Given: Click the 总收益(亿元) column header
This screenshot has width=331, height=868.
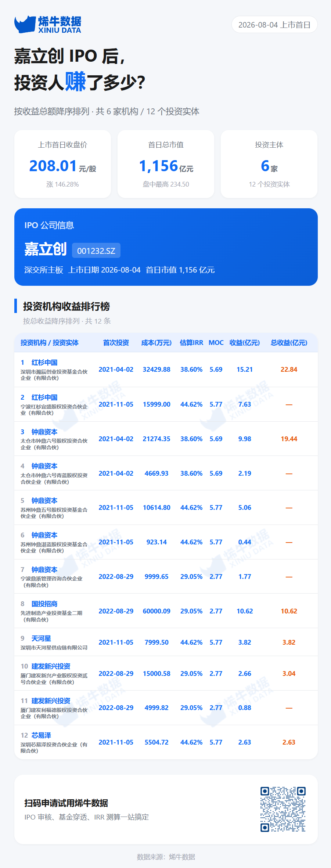Looking at the screenshot, I should (x=289, y=342).
